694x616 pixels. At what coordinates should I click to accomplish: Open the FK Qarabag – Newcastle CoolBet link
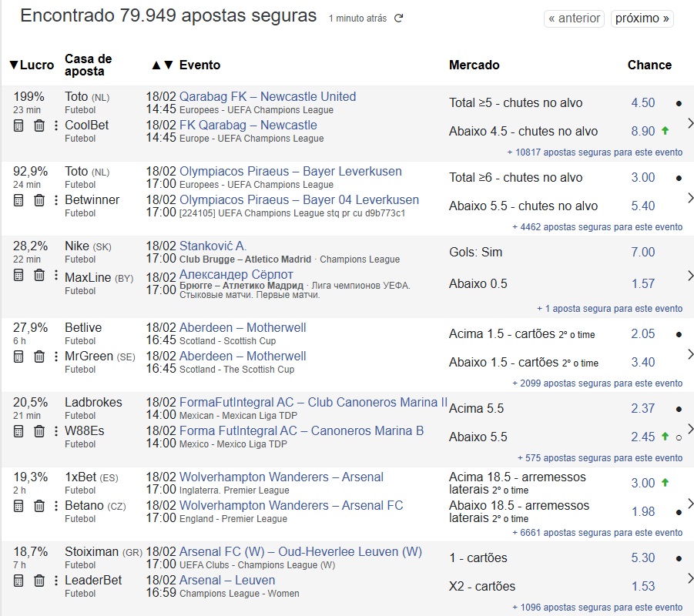click(248, 126)
